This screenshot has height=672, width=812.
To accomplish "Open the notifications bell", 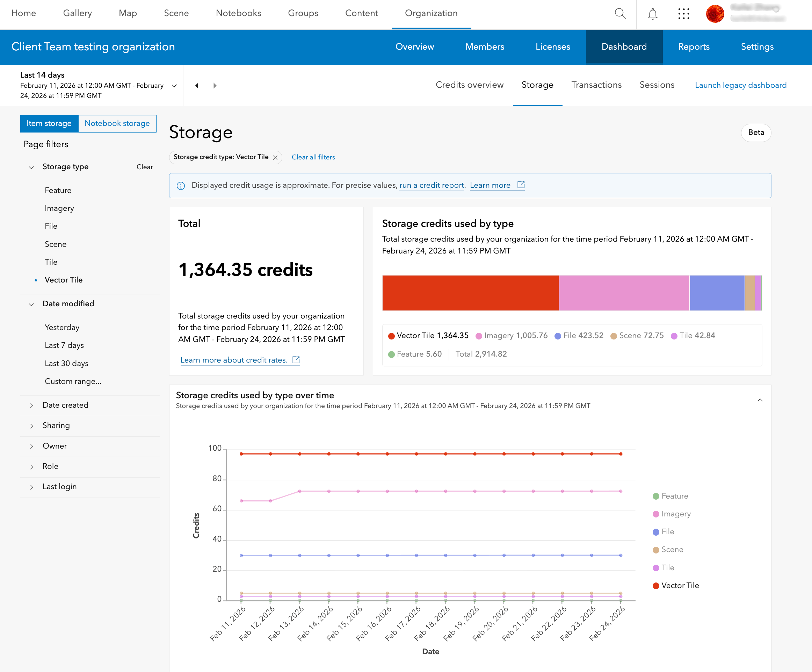I will click(652, 14).
